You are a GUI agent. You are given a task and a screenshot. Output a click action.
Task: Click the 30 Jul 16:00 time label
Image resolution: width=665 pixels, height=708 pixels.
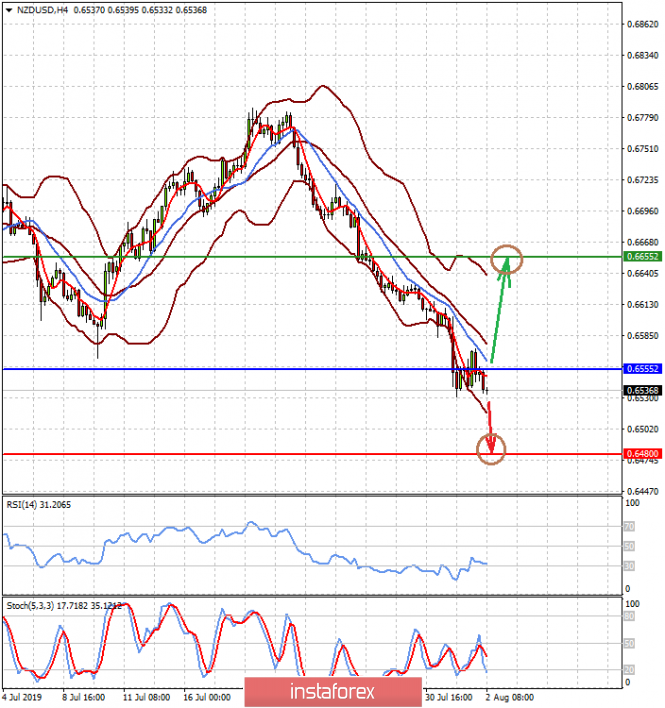[x=449, y=698]
